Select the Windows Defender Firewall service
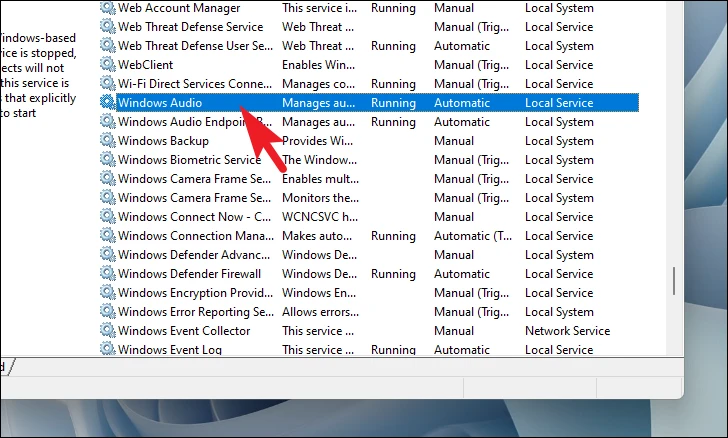Viewport: 728px width, 438px height. tap(189, 275)
